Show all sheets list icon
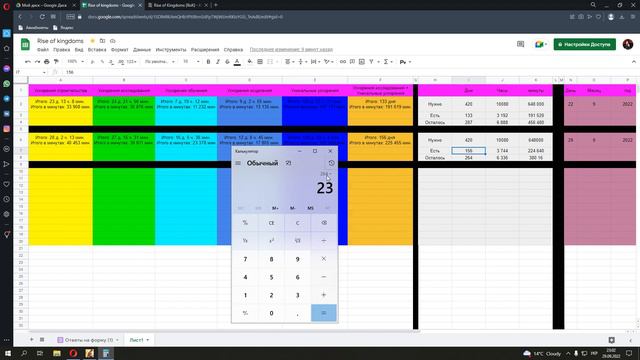 [42, 340]
